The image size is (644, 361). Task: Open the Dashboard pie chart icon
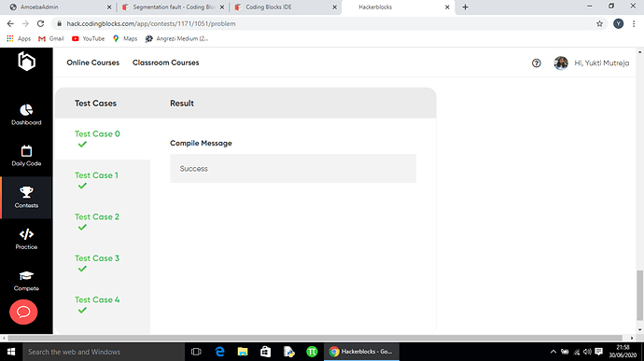[x=26, y=110]
